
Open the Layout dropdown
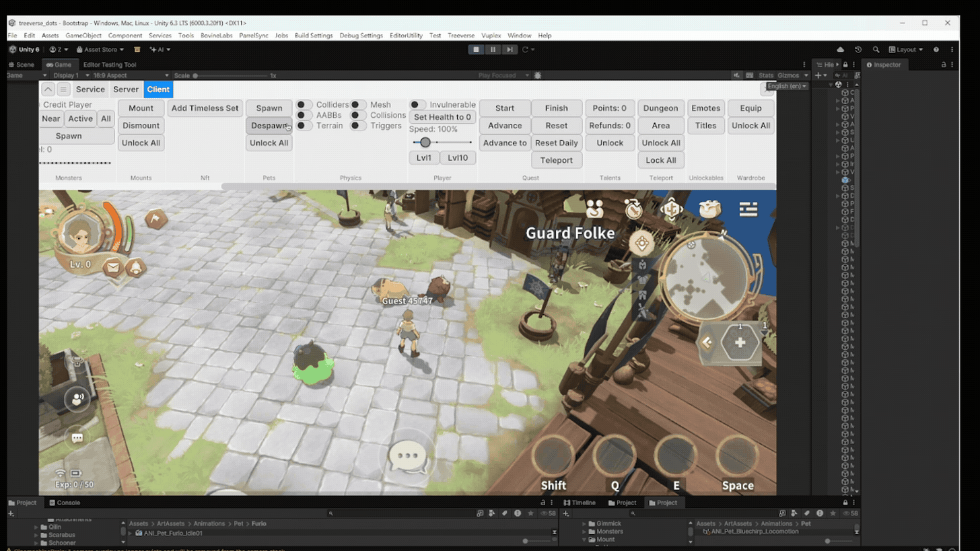click(906, 49)
